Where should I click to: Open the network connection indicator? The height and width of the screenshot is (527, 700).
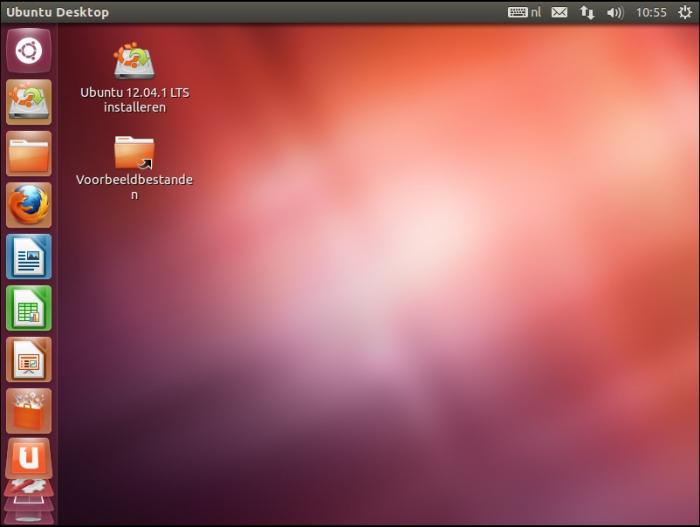pyautogui.click(x=587, y=12)
